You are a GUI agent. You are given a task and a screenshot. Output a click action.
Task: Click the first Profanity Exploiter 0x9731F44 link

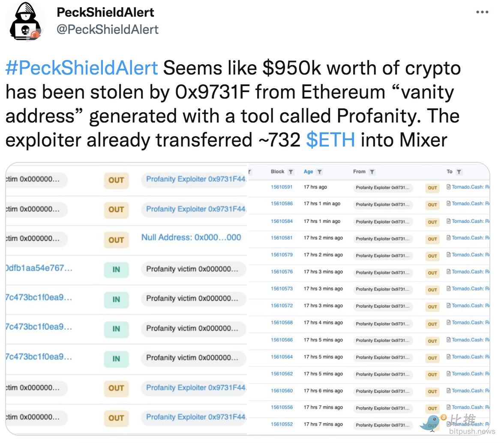point(196,179)
